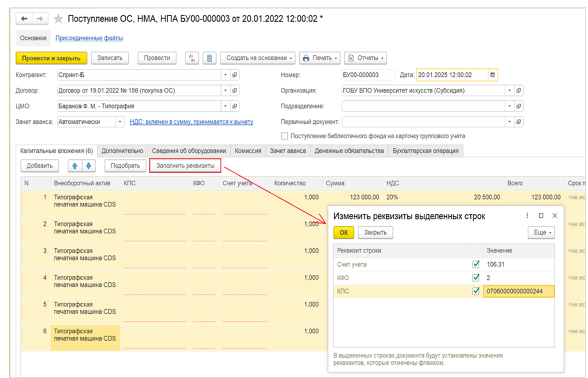Uncheck the Счет учета row checkbox
588x378 pixels.
(476, 264)
